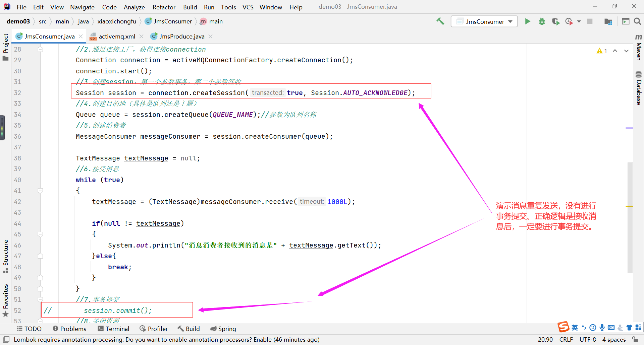
Task: Toggle the fold marker at line 49
Action: click(x=40, y=278)
